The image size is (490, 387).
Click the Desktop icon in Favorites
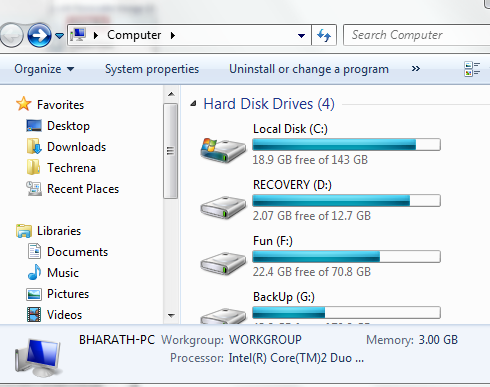pyautogui.click(x=34, y=126)
